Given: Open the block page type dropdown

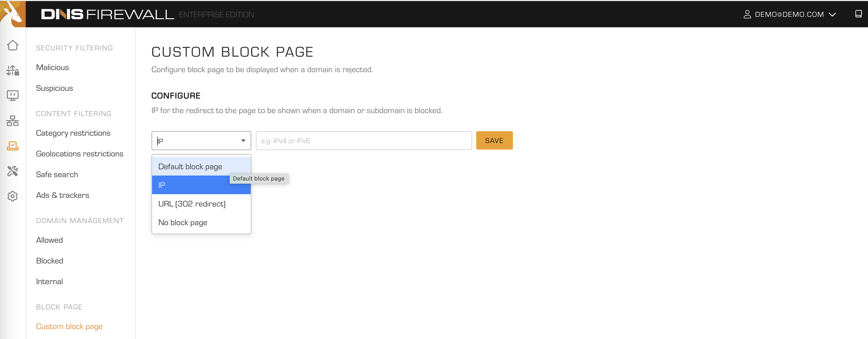Looking at the screenshot, I should pos(201,140).
